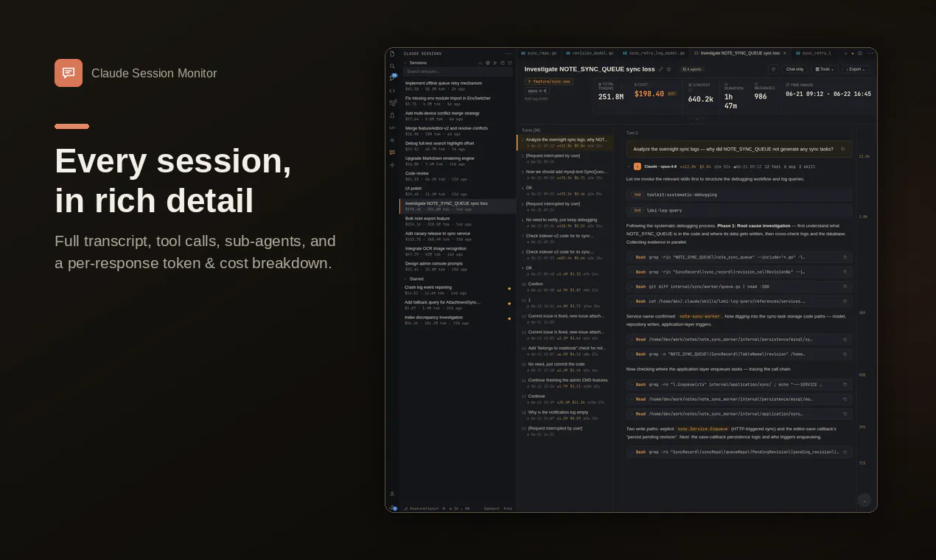Click the 4 agents badge
The width and height of the screenshot is (936, 560).
pyautogui.click(x=692, y=69)
